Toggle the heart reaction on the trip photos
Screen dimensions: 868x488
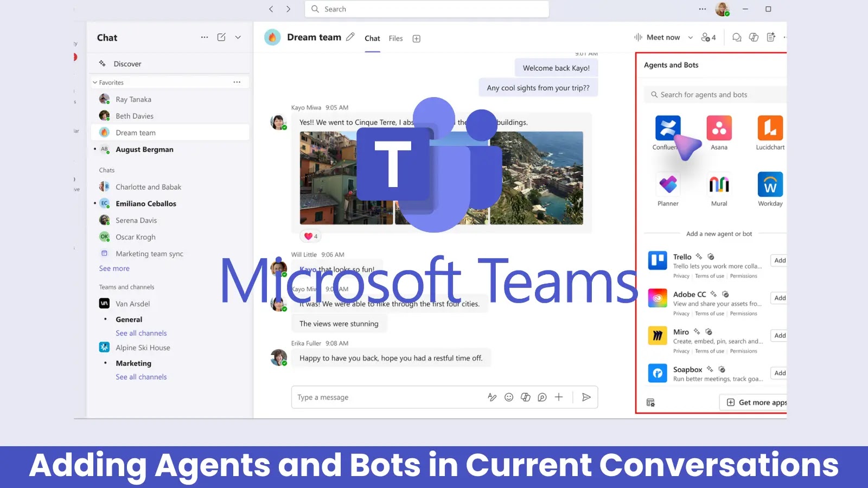309,236
